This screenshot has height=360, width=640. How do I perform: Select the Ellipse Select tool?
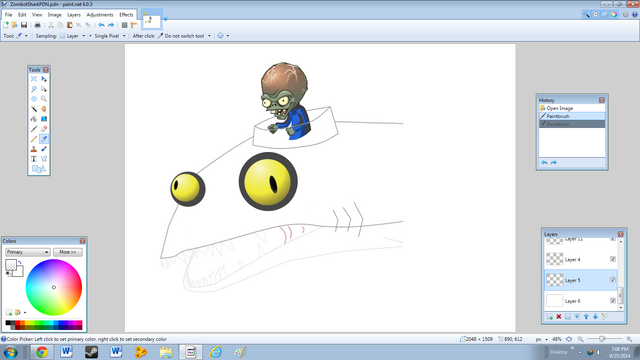pyautogui.click(x=34, y=99)
